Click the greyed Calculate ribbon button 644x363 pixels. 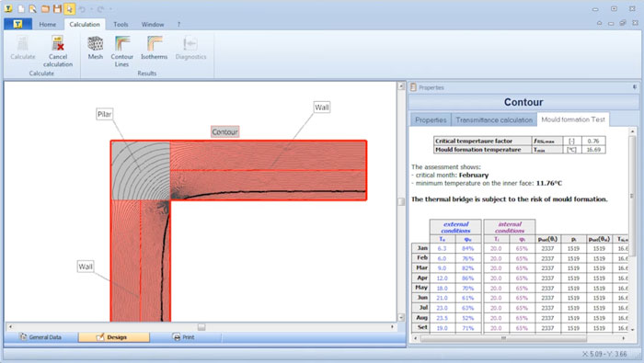(23, 49)
